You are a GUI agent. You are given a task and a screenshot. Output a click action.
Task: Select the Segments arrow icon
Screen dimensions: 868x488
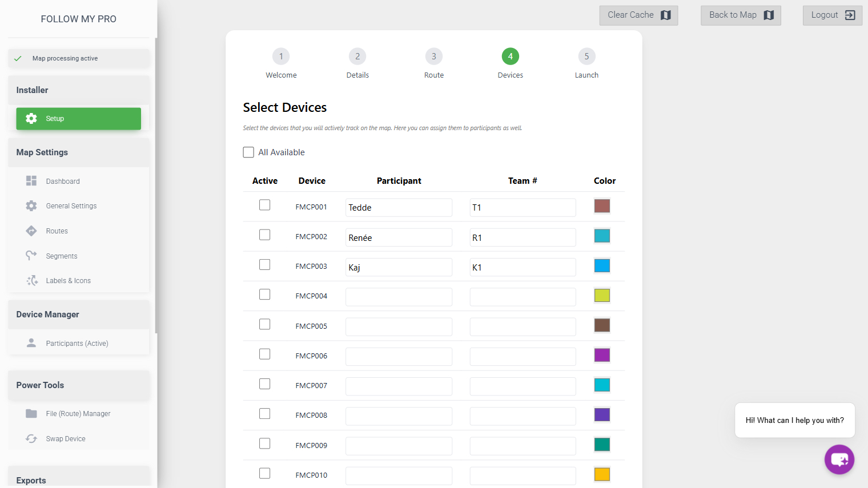(x=31, y=256)
